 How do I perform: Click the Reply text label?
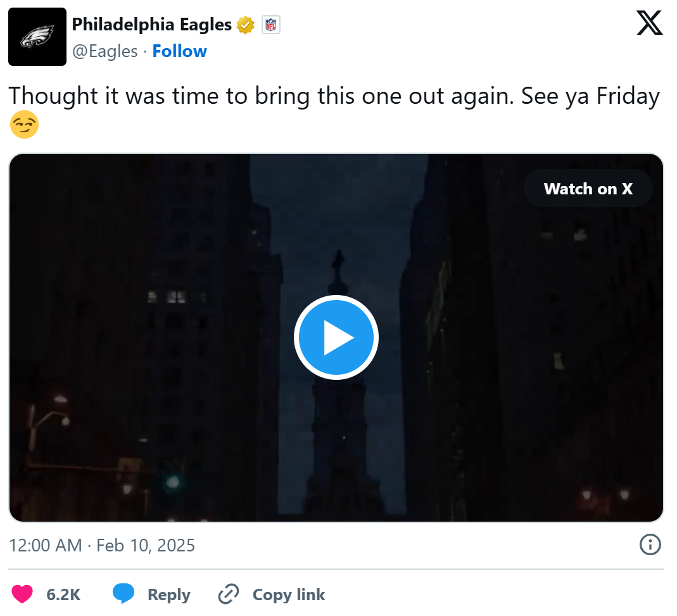click(x=168, y=594)
